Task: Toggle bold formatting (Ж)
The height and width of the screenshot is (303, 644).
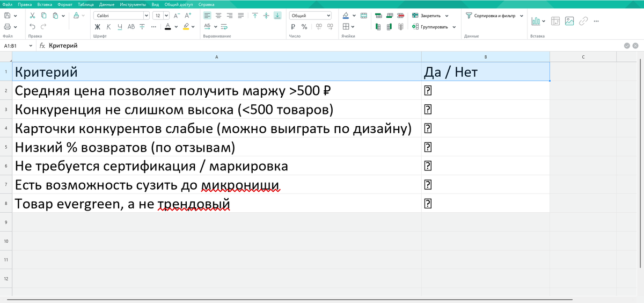Action: tap(98, 26)
